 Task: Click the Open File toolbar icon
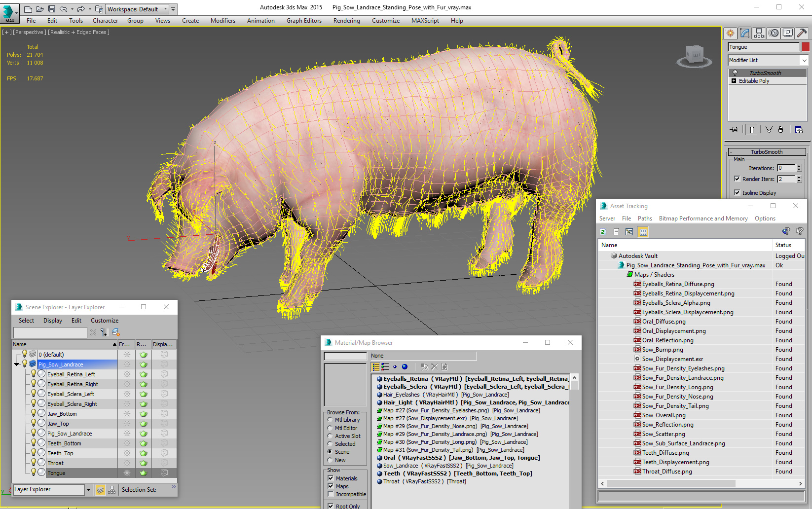pyautogui.click(x=39, y=9)
